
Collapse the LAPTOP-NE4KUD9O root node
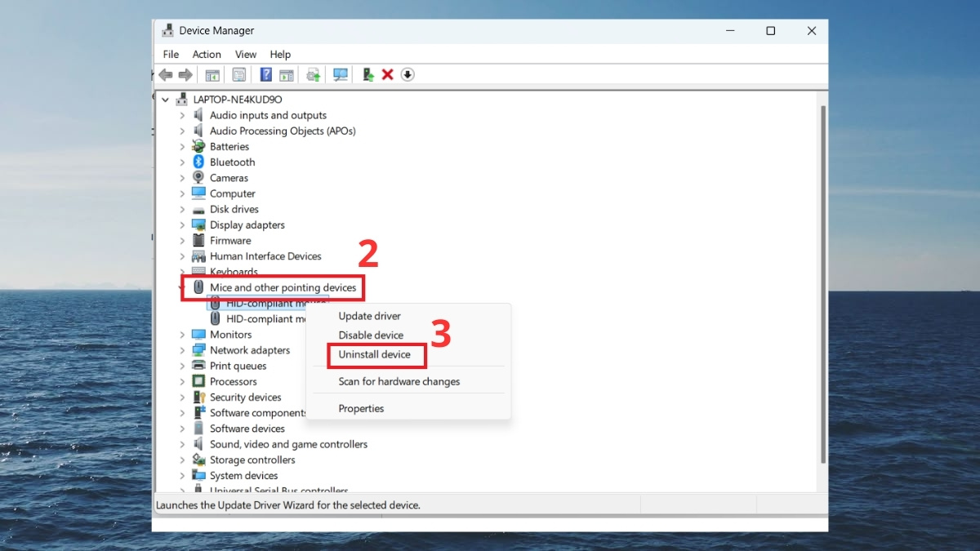click(166, 100)
